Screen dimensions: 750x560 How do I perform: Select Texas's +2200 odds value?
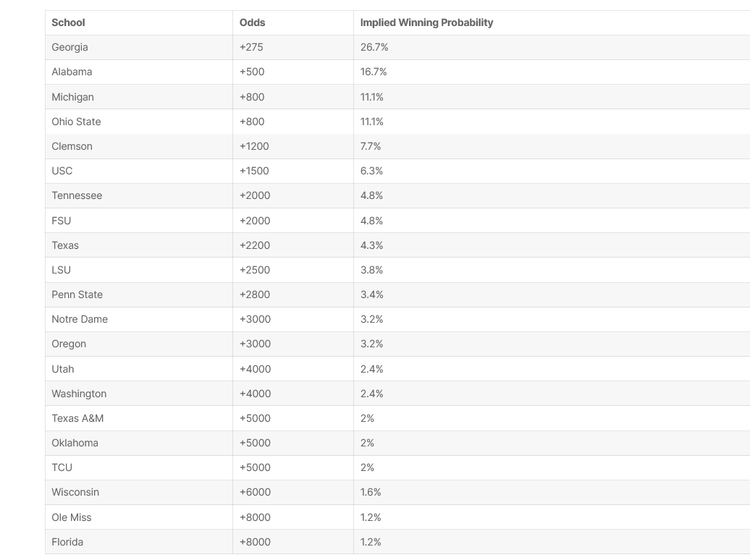pyautogui.click(x=255, y=245)
